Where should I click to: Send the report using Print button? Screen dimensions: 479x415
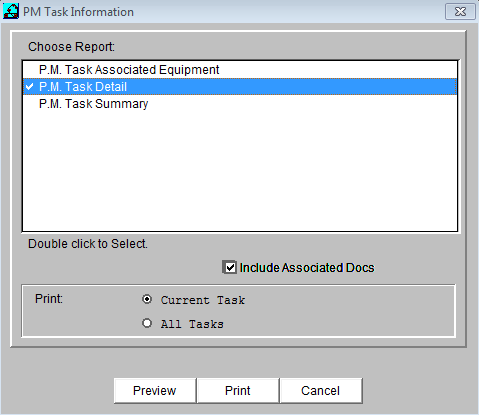(x=238, y=391)
